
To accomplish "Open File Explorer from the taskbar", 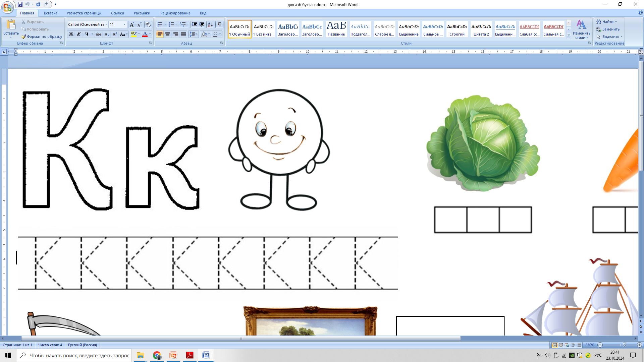I will point(140,355).
